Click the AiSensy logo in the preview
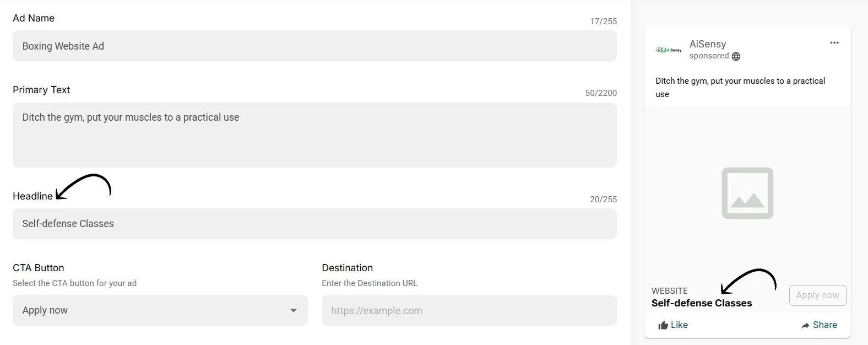The image size is (868, 345). 669,50
